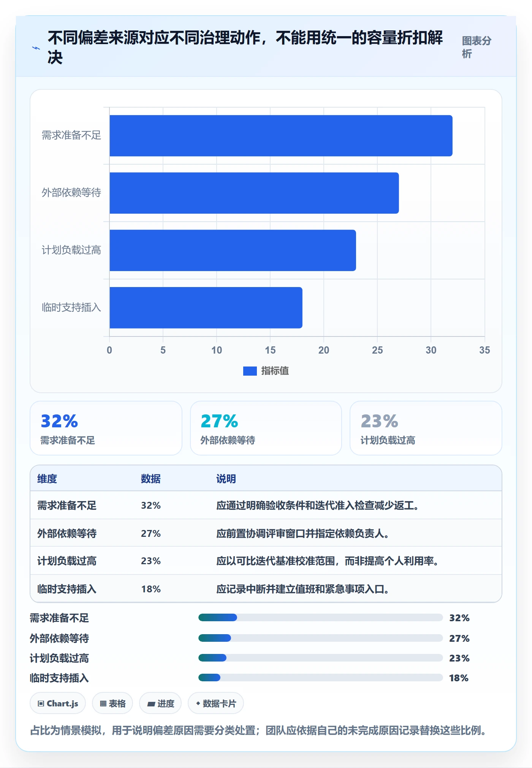Click the 临时支持插入 label on the chart axis
Image resolution: width=532 pixels, height=768 pixels.
pos(71,307)
